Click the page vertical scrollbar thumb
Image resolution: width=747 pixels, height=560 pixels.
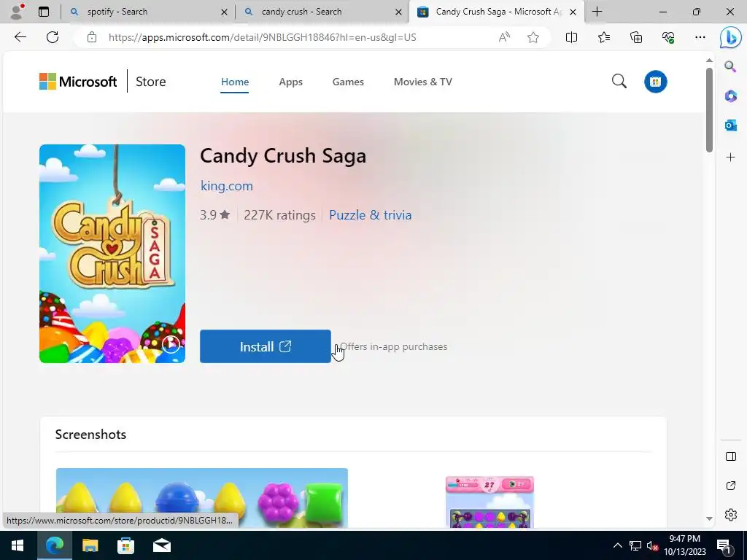(709, 109)
